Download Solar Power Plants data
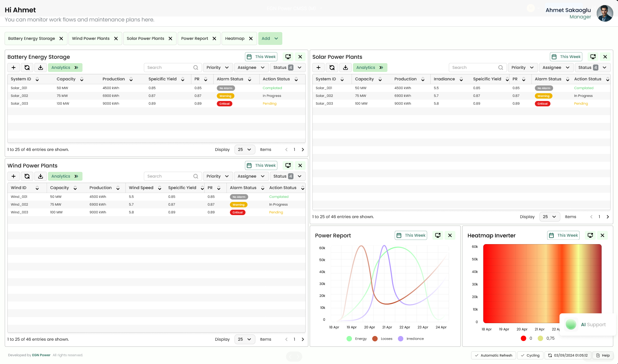 tap(346, 68)
